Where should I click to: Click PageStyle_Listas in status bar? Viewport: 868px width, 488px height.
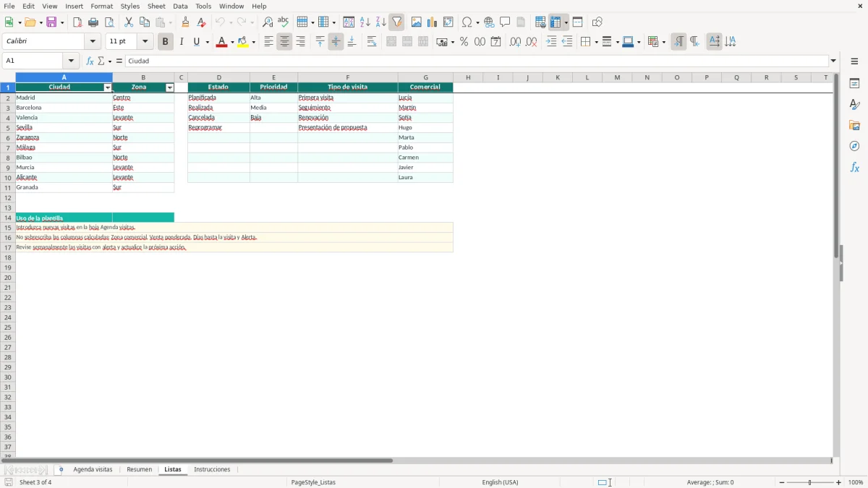pos(313,482)
